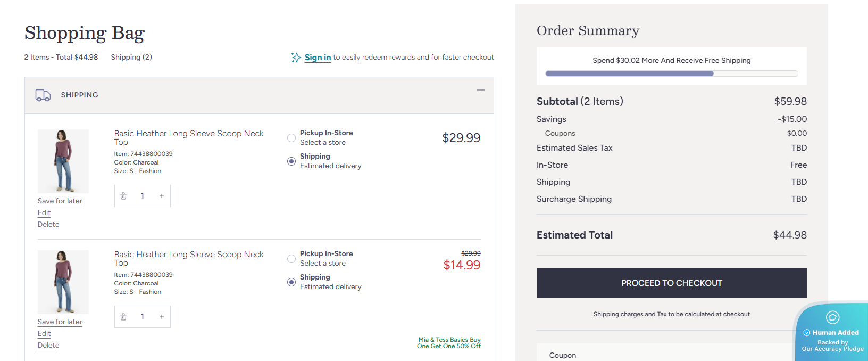Click the shipping truck icon

click(43, 95)
